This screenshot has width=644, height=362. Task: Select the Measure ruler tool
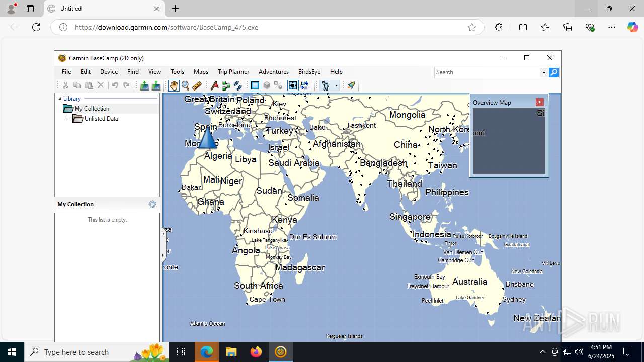click(x=197, y=85)
